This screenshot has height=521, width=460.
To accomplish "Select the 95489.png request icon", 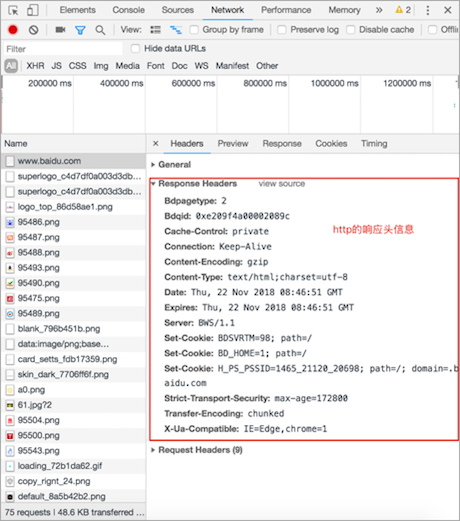I will coord(10,314).
